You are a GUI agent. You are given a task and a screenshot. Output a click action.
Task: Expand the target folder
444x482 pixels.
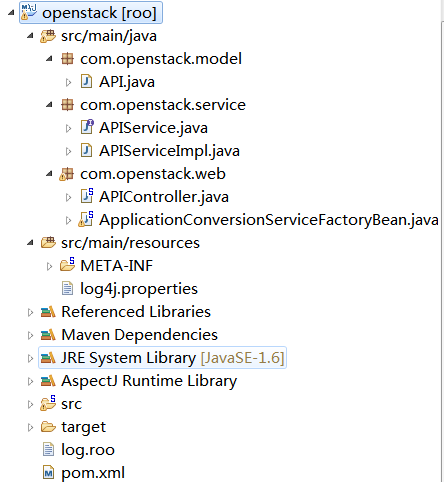pyautogui.click(x=30, y=427)
